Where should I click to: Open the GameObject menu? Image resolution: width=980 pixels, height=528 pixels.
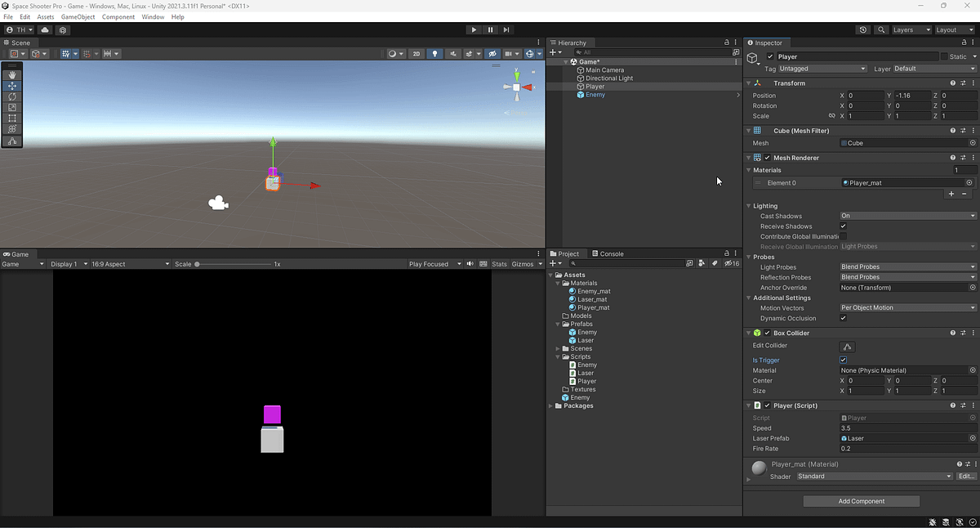(x=78, y=16)
